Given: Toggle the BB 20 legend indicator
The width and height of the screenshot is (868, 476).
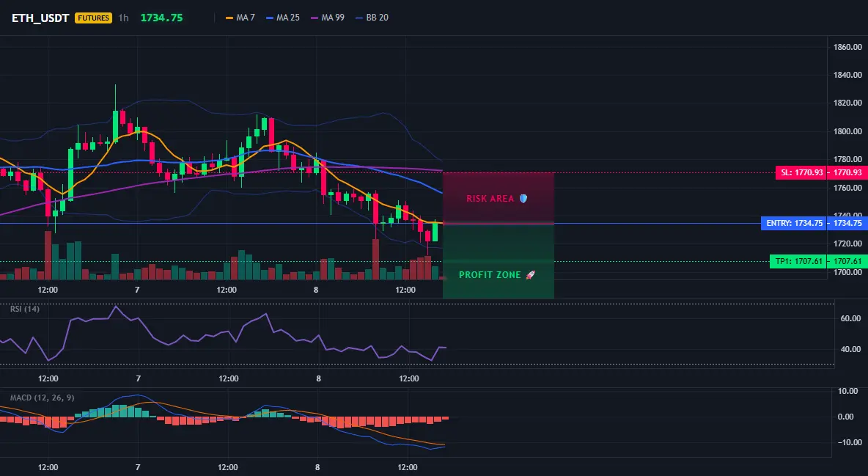Looking at the screenshot, I should coord(372,18).
